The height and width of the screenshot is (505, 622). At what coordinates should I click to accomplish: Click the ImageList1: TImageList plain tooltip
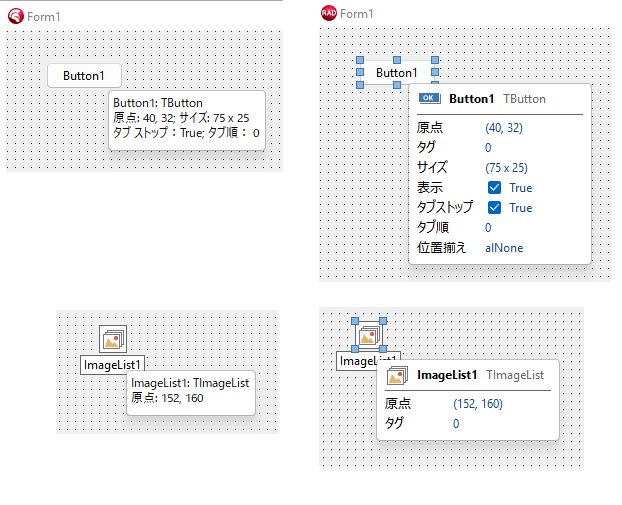point(191,393)
